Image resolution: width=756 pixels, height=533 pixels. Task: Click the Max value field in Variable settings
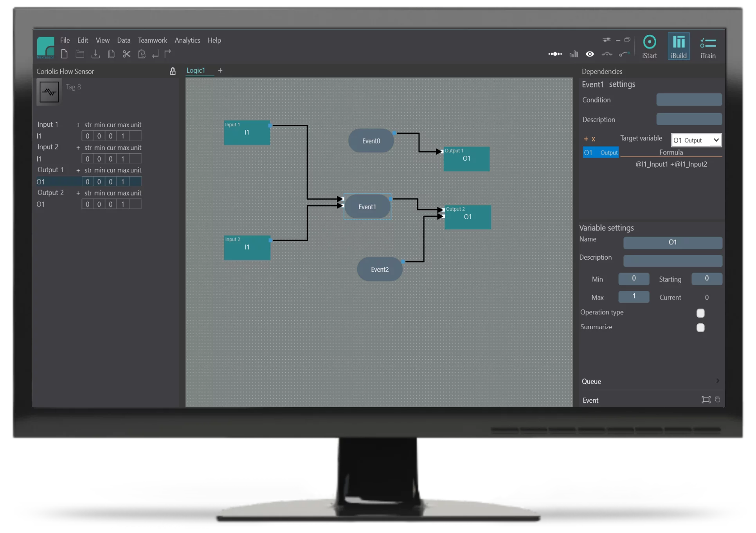[x=634, y=296]
